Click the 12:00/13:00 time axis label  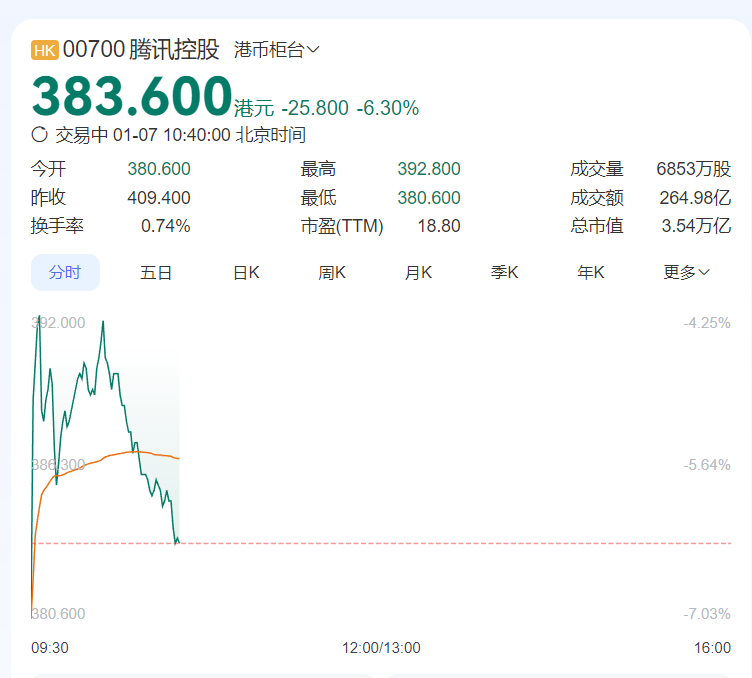pos(381,648)
